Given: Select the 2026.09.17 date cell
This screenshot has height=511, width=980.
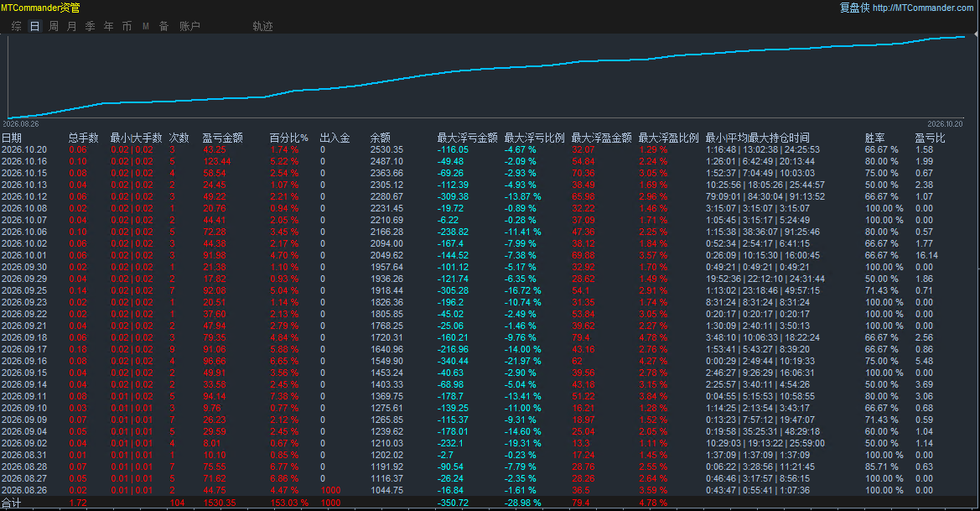Looking at the screenshot, I should pyautogui.click(x=24, y=349).
